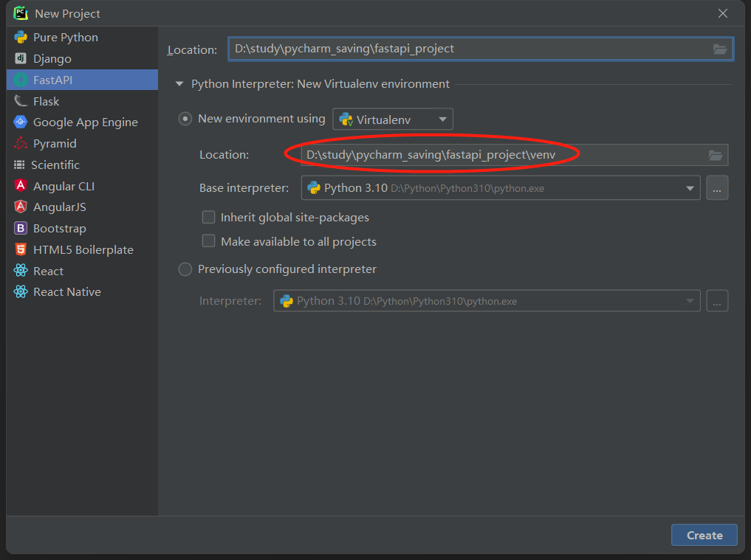This screenshot has width=751, height=560.
Task: Choose Pyramid project type
Action: pos(82,144)
